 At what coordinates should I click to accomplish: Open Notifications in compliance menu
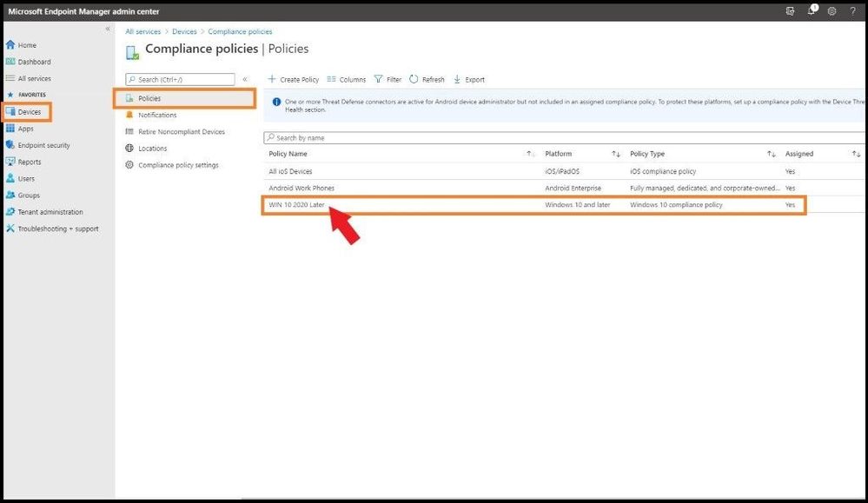pyautogui.click(x=151, y=115)
